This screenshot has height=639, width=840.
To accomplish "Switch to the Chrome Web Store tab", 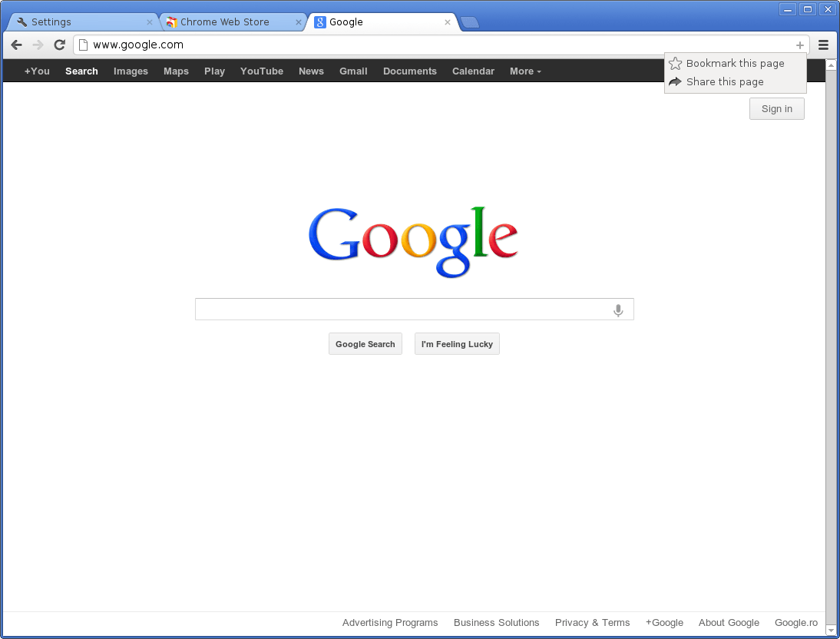I will click(x=233, y=22).
